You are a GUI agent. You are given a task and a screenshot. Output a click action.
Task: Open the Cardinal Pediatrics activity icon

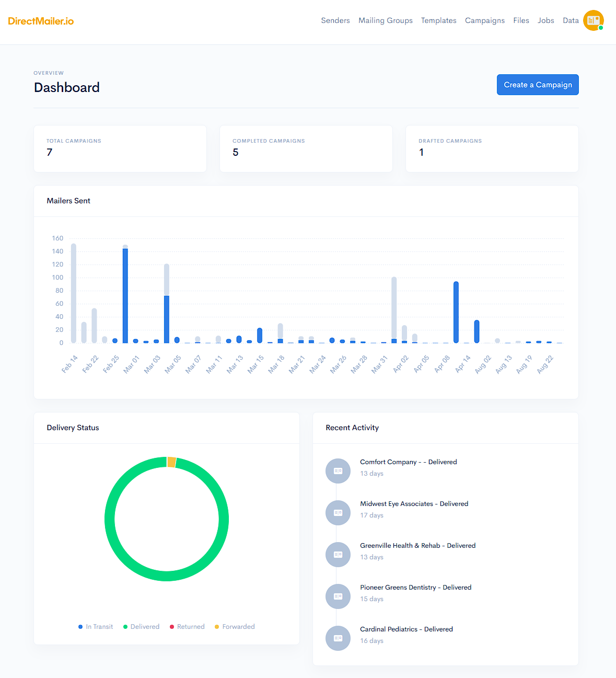coord(338,638)
